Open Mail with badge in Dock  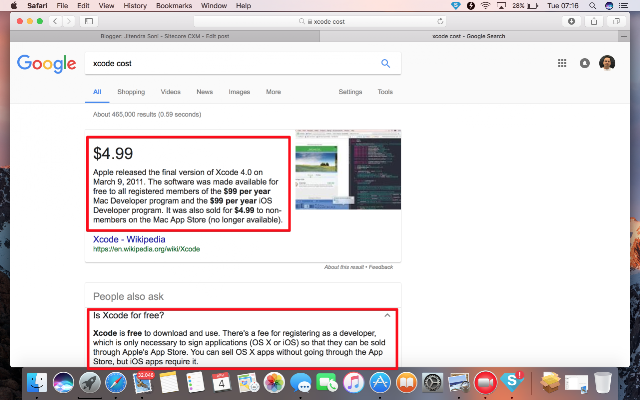coord(142,383)
